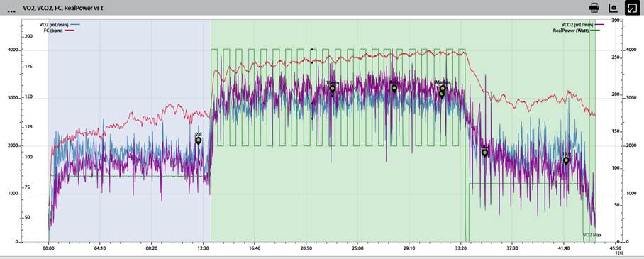Open the chart axis settings icon
644x259 pixels.
click(x=613, y=7)
